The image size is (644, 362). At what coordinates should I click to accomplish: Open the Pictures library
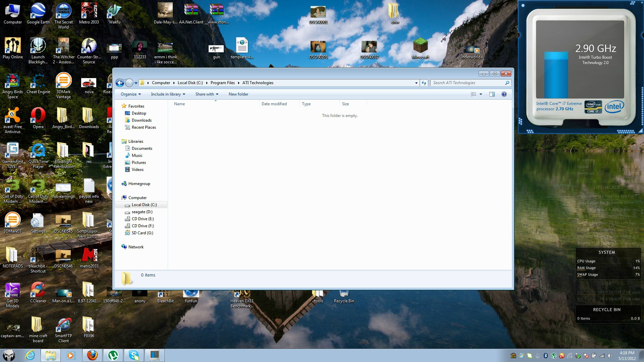(139, 163)
